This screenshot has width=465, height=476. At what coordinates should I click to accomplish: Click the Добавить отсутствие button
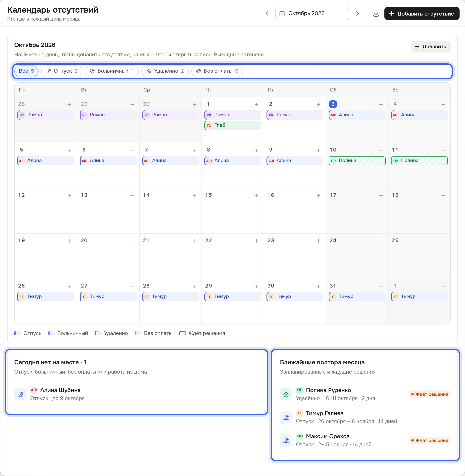422,13
